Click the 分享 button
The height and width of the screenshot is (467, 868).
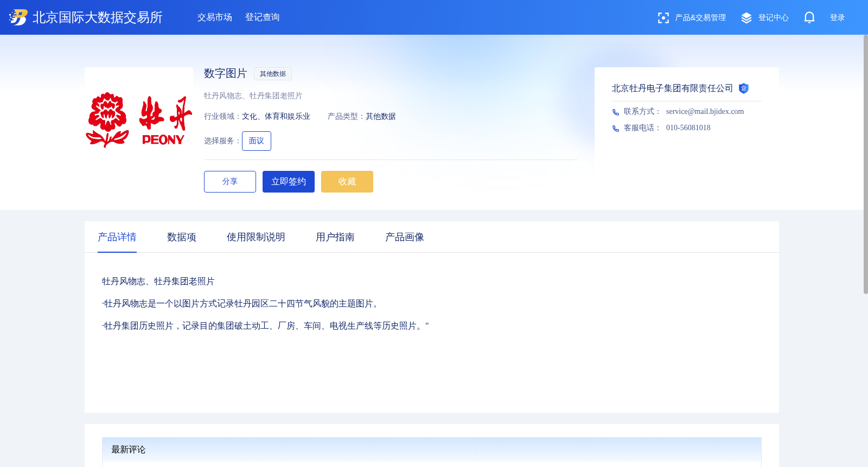pos(230,182)
